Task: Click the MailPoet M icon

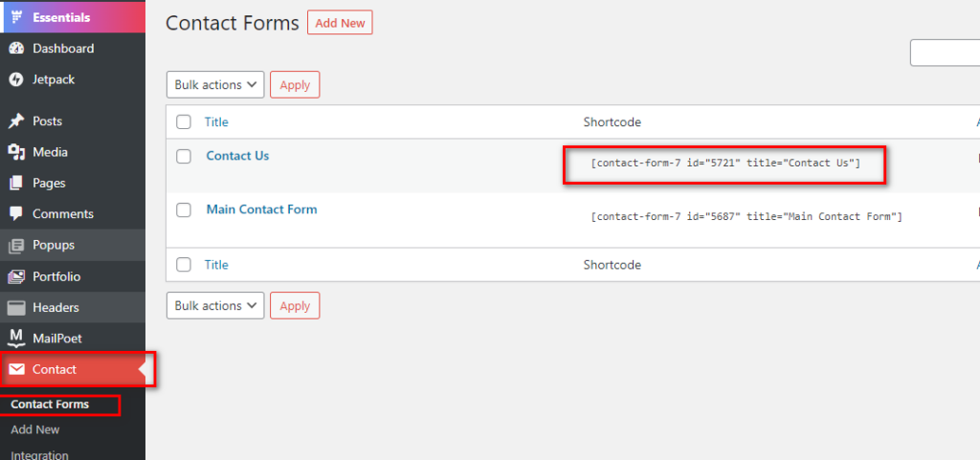Action: coord(16,339)
